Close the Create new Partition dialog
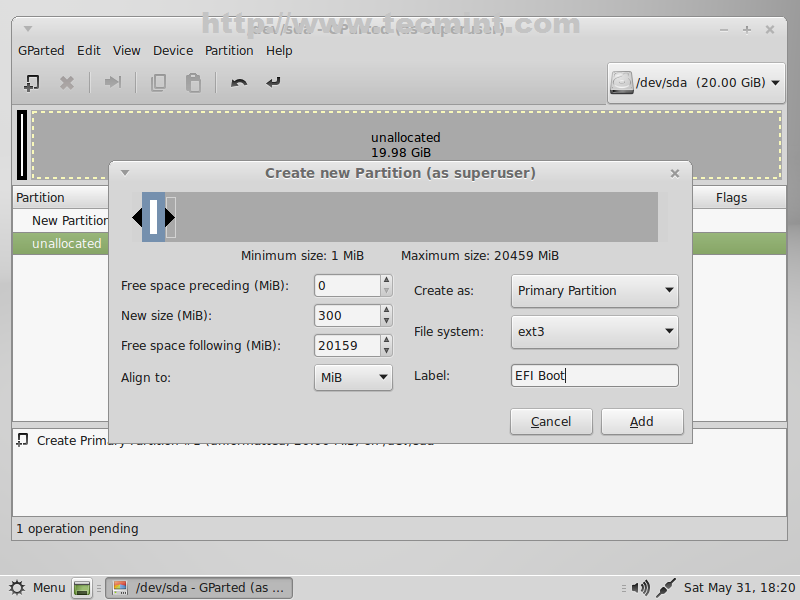Screen dimensions: 800x600 (x=674, y=173)
